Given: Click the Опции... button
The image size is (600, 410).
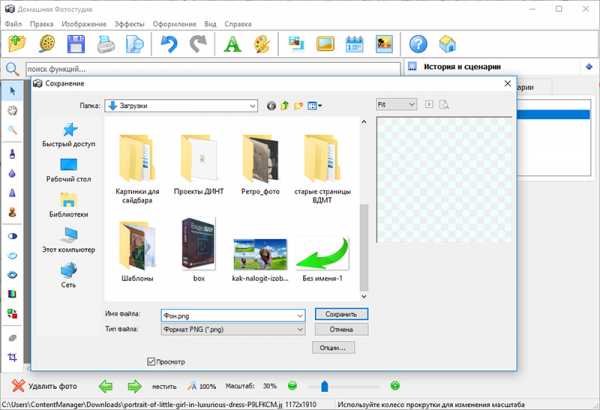Looking at the screenshot, I should pyautogui.click(x=333, y=347).
